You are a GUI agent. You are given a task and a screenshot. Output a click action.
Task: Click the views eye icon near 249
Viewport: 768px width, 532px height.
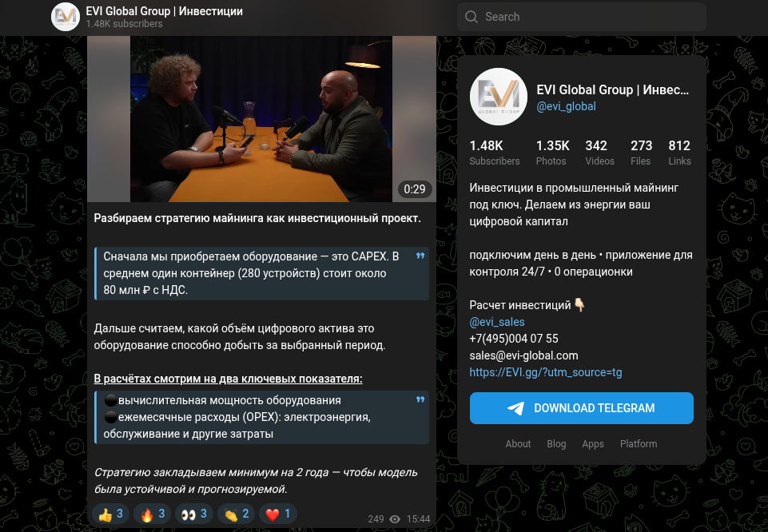click(x=395, y=519)
